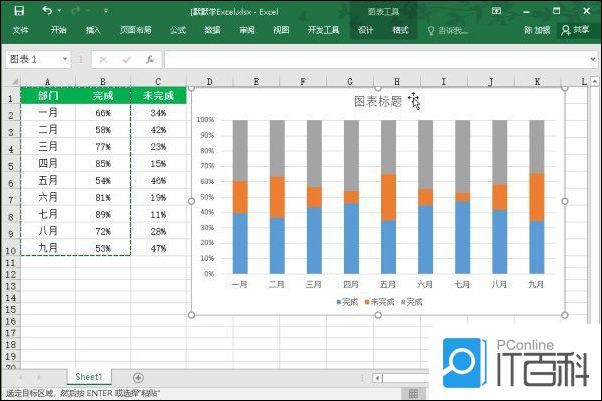
Task: Click the 完成 header cell in B1
Action: pos(103,96)
